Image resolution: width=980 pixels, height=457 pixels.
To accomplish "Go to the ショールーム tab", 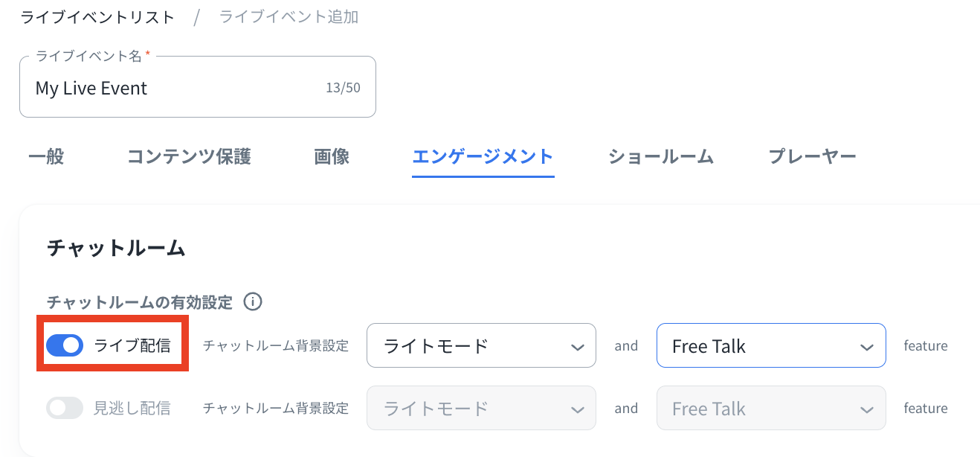I will click(x=661, y=156).
